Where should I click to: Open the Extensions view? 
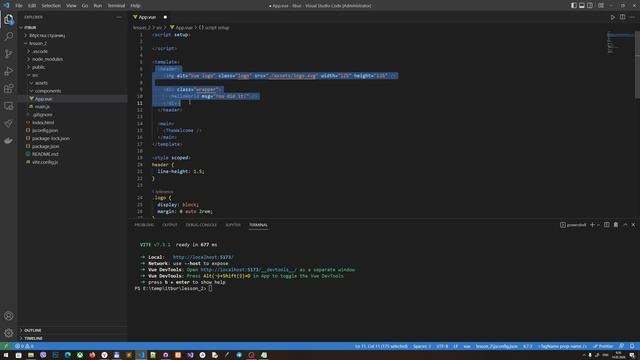[x=9, y=89]
